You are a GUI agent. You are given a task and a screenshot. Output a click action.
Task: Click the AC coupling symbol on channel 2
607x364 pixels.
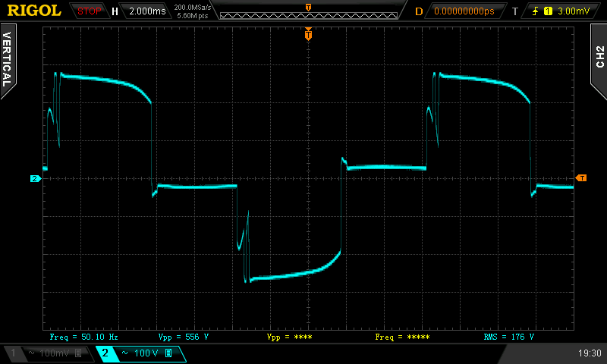(x=124, y=353)
